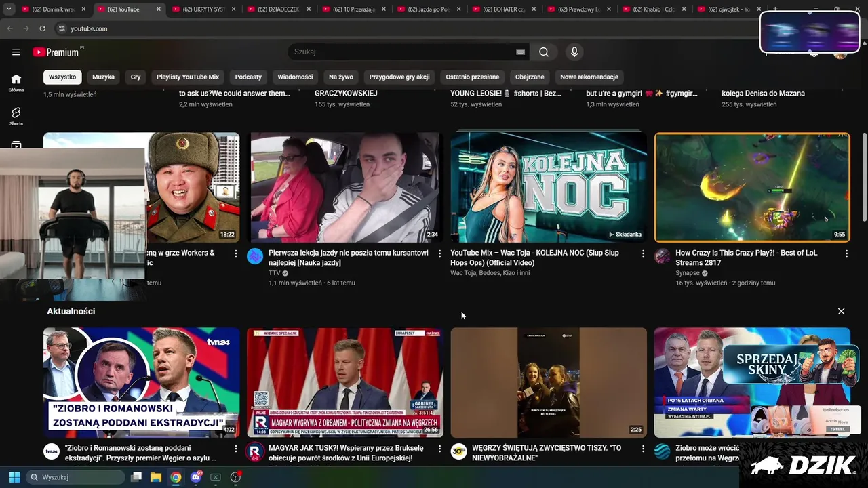Click the page vertical scrollbar
This screenshot has height=488, width=868.
click(863, 176)
